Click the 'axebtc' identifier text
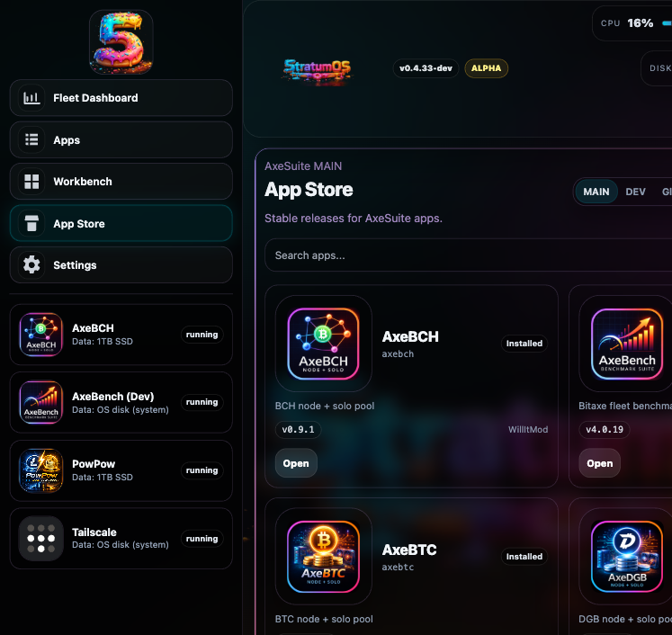Image resolution: width=672 pixels, height=635 pixels. click(x=398, y=567)
